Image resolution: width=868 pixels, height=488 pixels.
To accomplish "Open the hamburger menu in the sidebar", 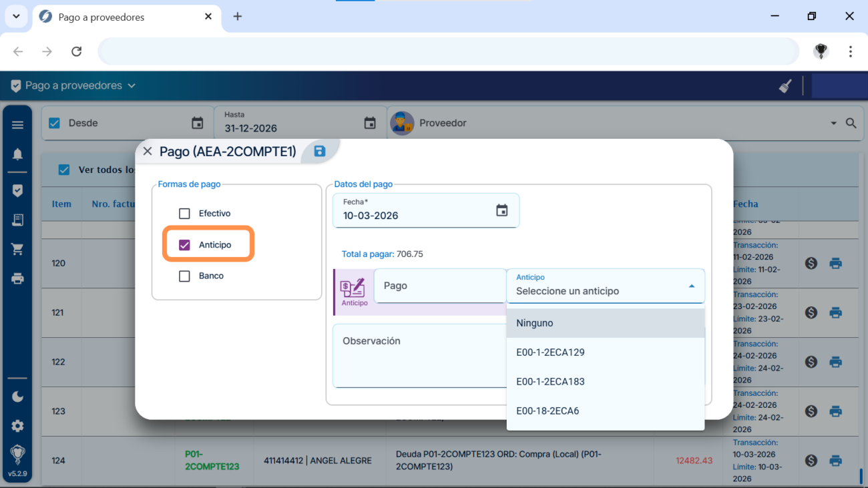I will click(18, 125).
